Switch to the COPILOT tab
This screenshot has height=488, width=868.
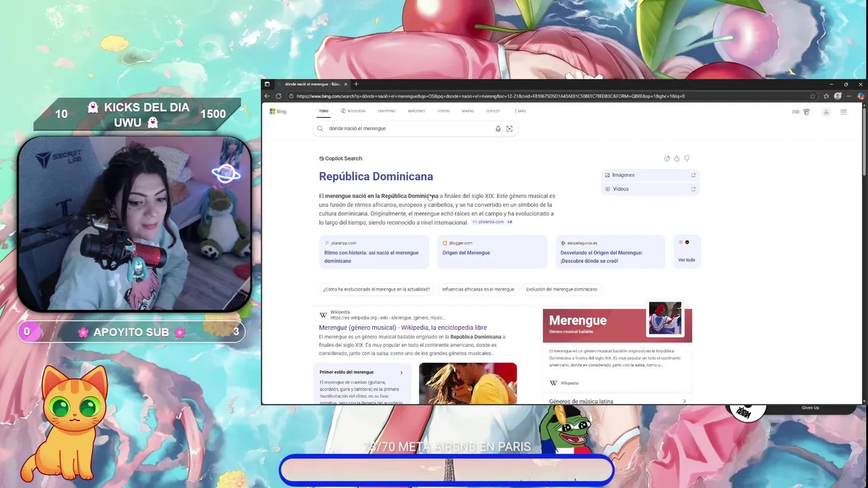[x=493, y=111]
